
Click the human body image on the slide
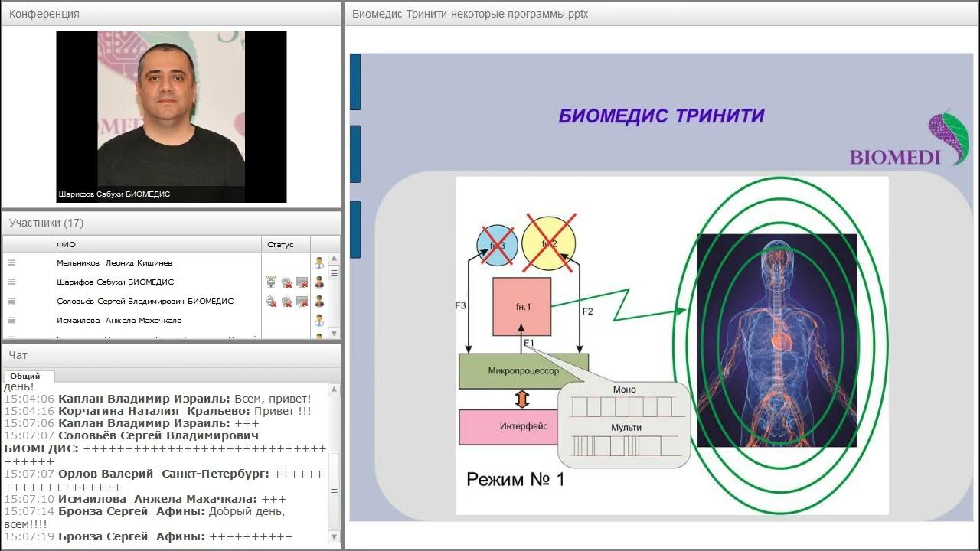tap(776, 341)
